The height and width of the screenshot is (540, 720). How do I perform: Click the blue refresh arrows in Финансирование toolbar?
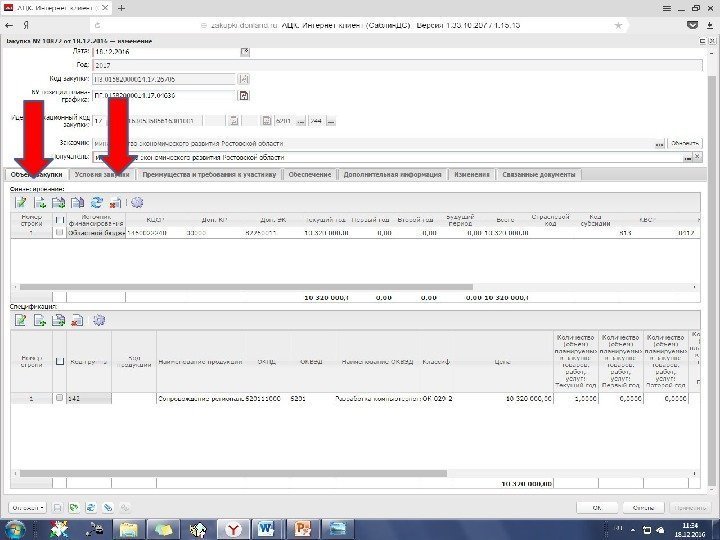coord(96,202)
